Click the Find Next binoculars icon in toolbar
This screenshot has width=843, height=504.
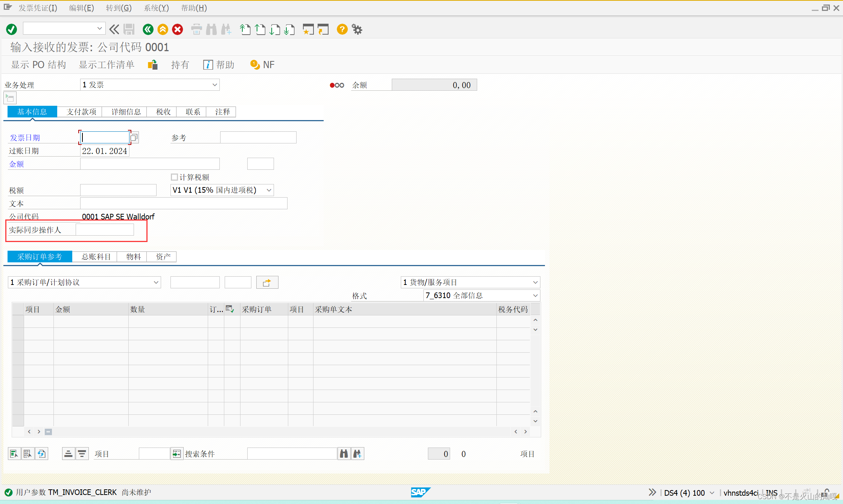[x=226, y=29]
